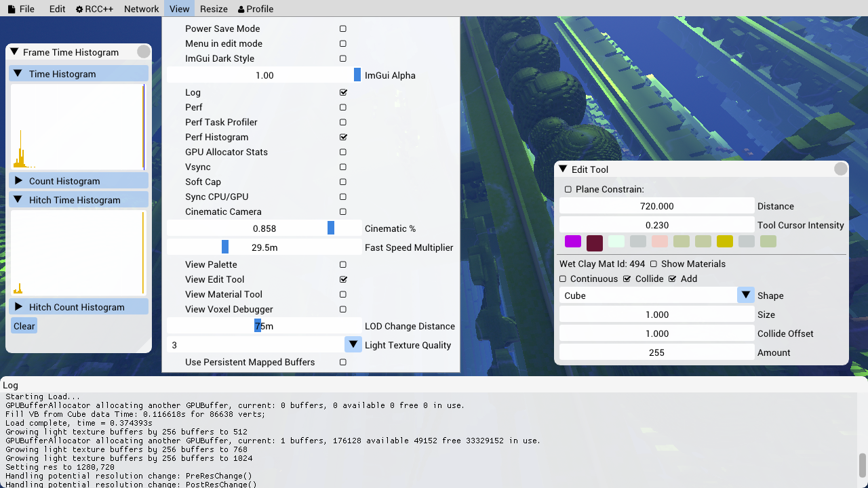Image resolution: width=868 pixels, height=488 pixels.
Task: Click the ImGui Alpha slider
Action: point(264,75)
